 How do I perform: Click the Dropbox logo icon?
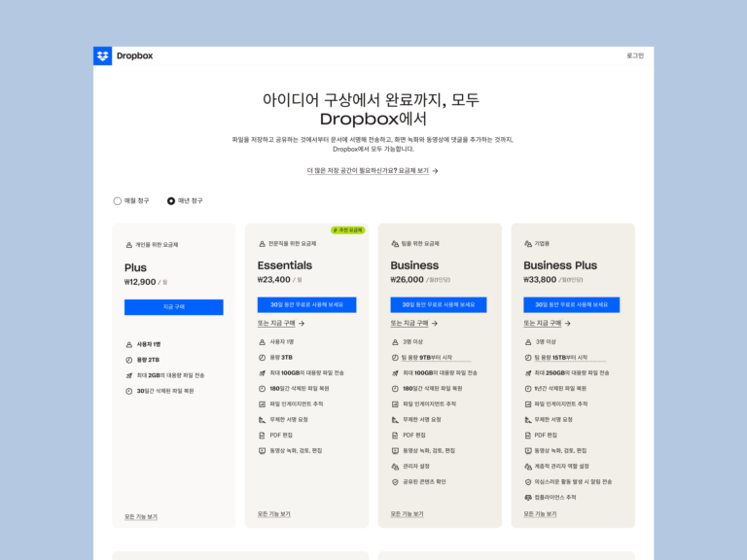coord(102,55)
